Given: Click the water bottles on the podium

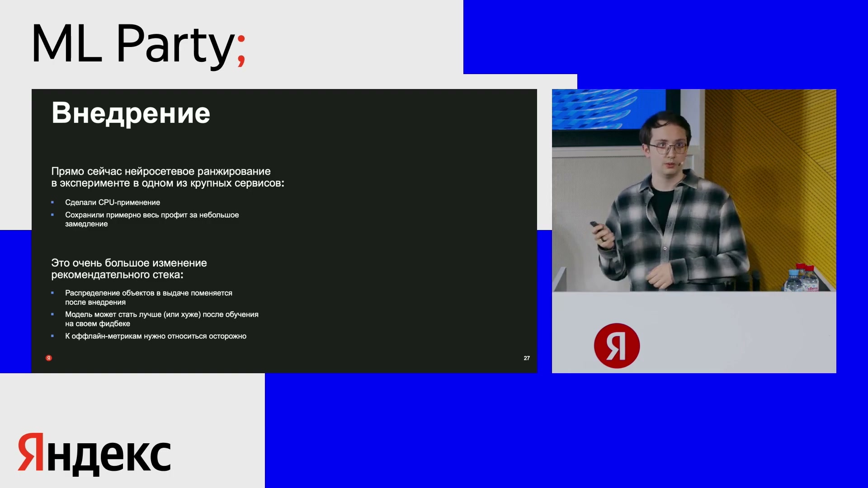Looking at the screenshot, I should [802, 278].
